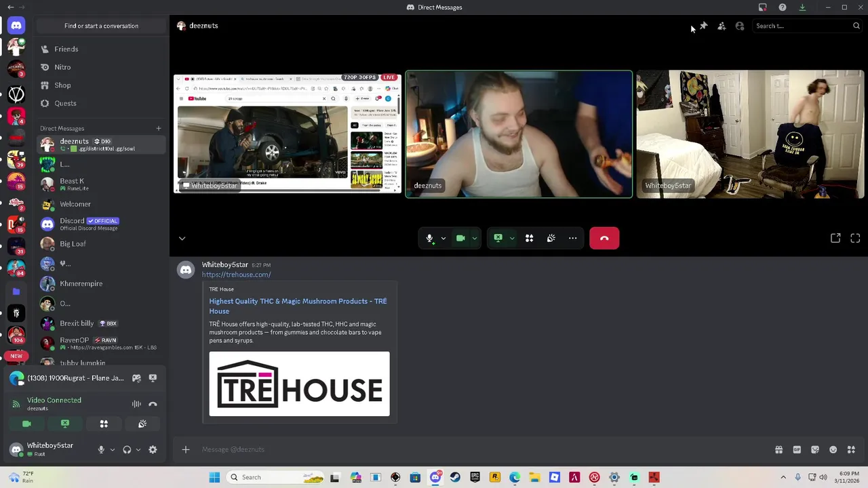Attach a file with the plus button

pos(185,449)
